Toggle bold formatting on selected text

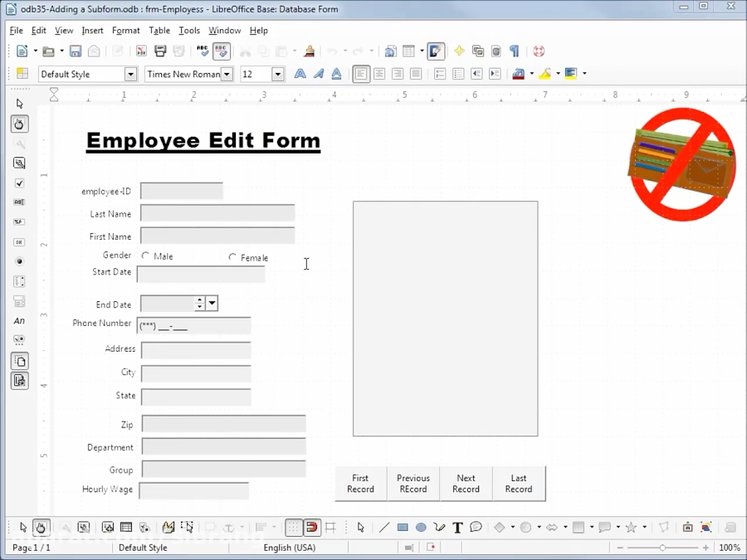pyautogui.click(x=300, y=74)
